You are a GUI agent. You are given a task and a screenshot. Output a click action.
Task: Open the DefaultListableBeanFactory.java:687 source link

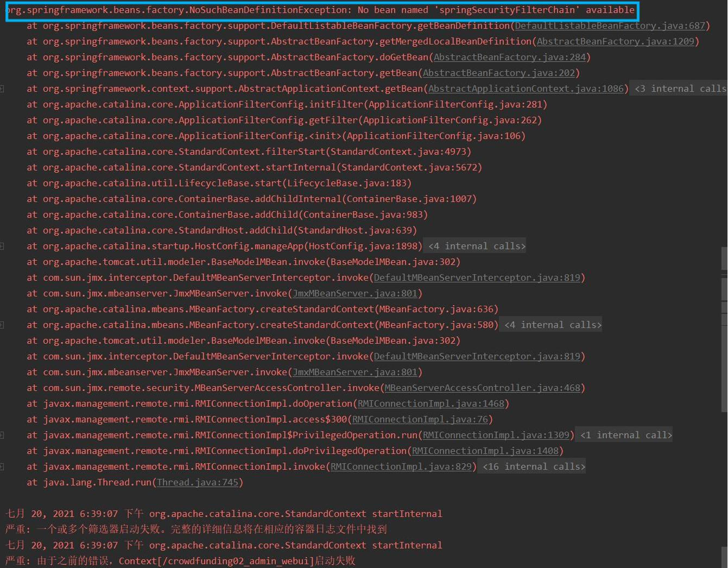(610, 26)
